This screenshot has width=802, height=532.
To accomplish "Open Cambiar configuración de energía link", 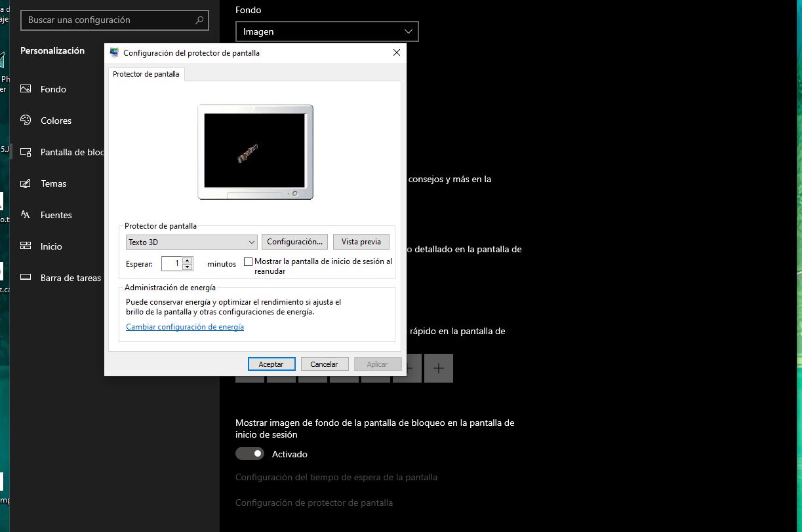I will click(185, 327).
